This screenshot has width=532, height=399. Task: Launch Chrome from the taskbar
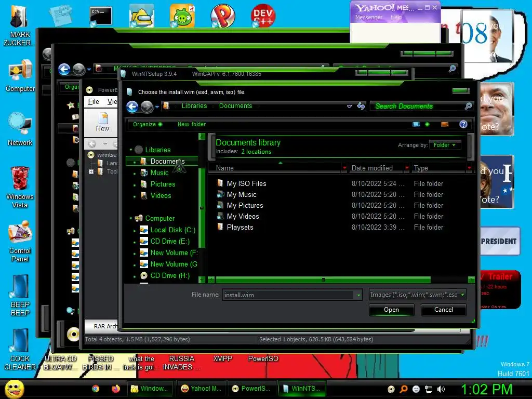point(96,389)
